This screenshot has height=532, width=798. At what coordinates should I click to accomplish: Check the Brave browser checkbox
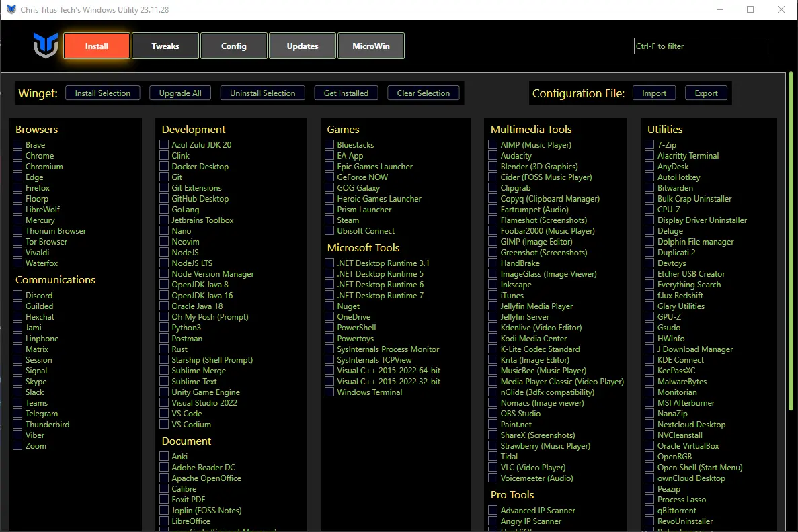(x=17, y=144)
